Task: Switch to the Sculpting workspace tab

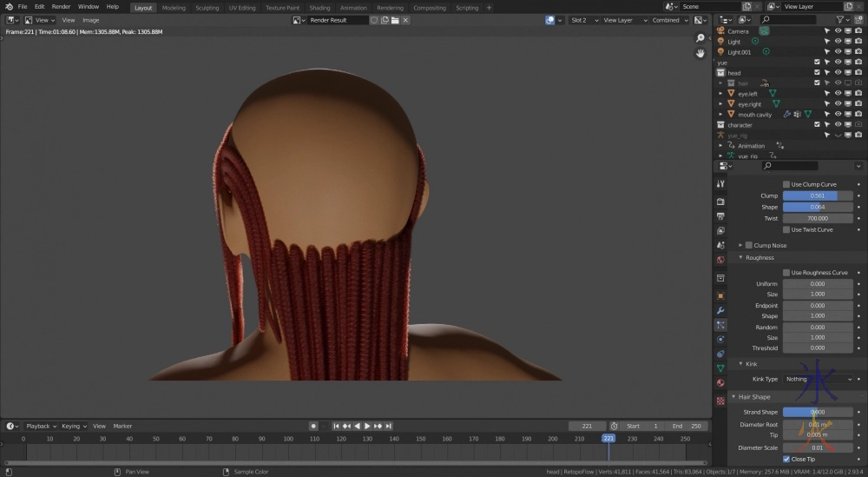Action: pyautogui.click(x=207, y=8)
